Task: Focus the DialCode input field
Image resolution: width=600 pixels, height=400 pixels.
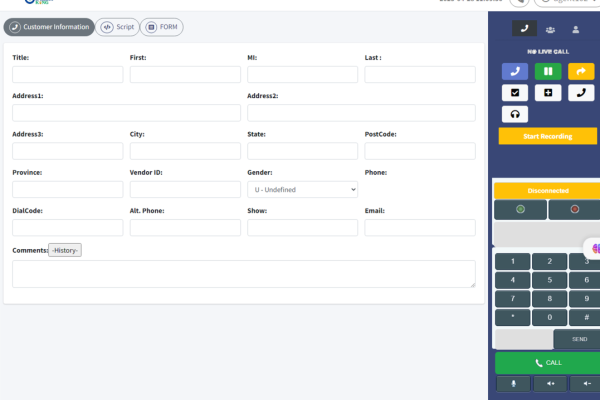Action: pos(68,228)
